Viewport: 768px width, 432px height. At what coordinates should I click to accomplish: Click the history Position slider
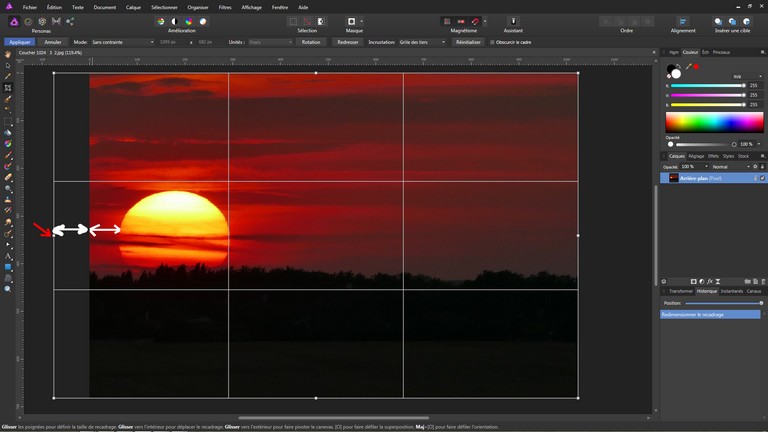tap(724, 303)
